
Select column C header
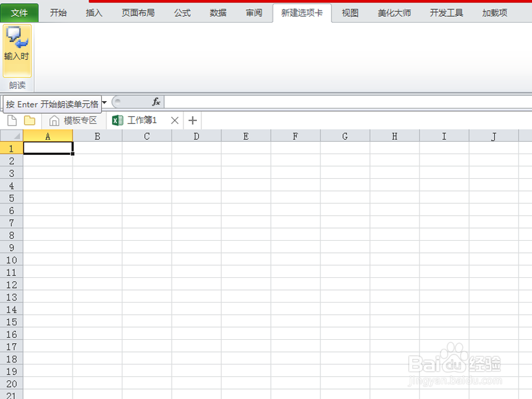click(147, 136)
